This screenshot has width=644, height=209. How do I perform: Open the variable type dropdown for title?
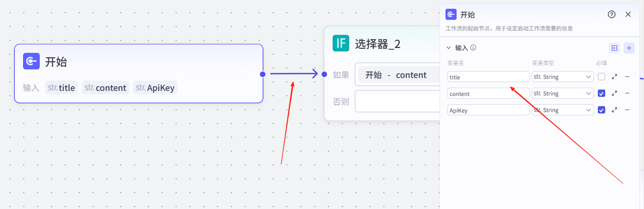[563, 77]
